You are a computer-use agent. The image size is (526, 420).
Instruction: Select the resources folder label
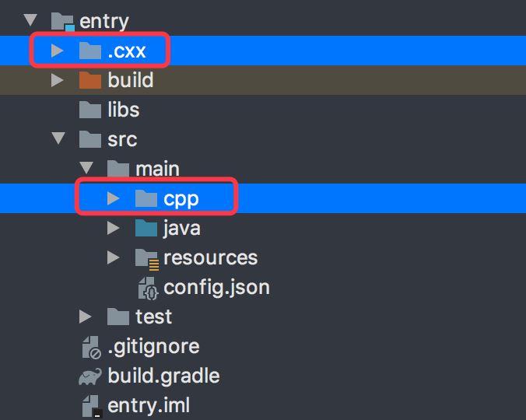[210, 257]
